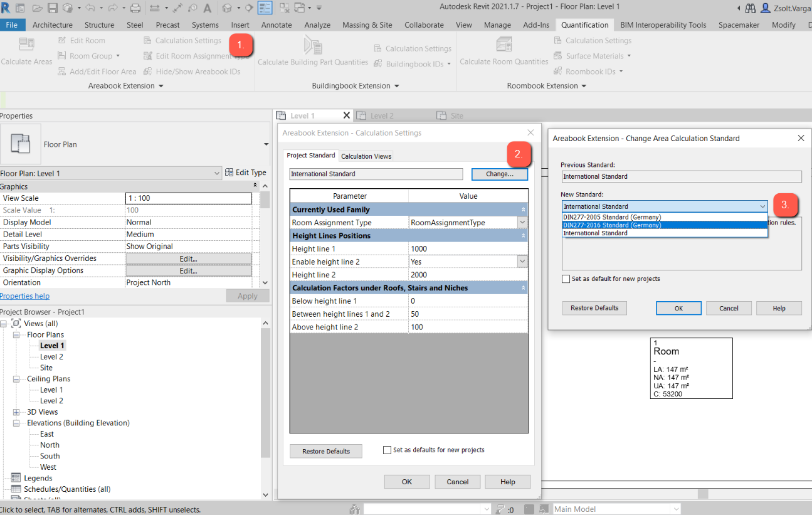Open the New Standard combo box
The width and height of the screenshot is (812, 515).
[x=665, y=206]
